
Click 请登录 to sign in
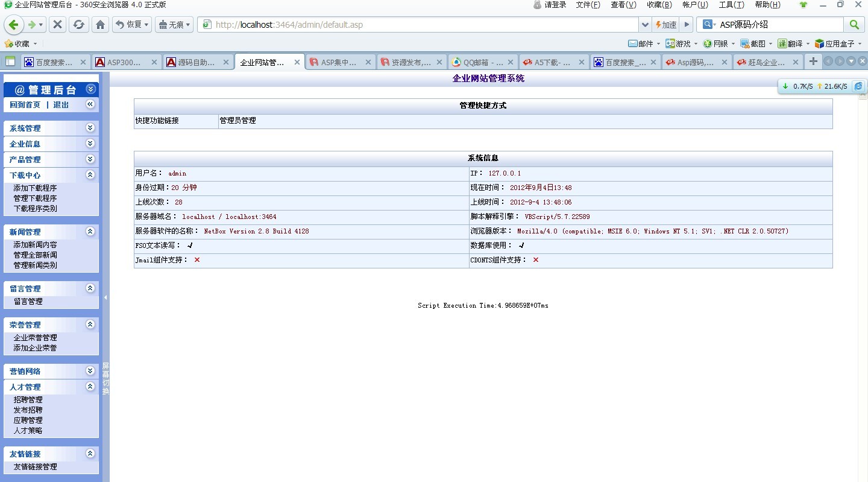click(550, 5)
